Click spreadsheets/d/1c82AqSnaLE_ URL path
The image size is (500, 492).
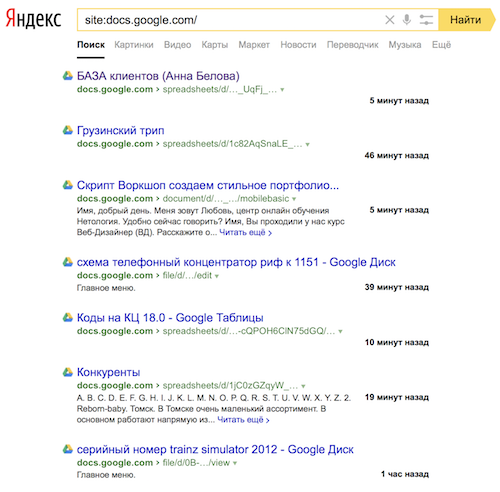tap(232, 144)
